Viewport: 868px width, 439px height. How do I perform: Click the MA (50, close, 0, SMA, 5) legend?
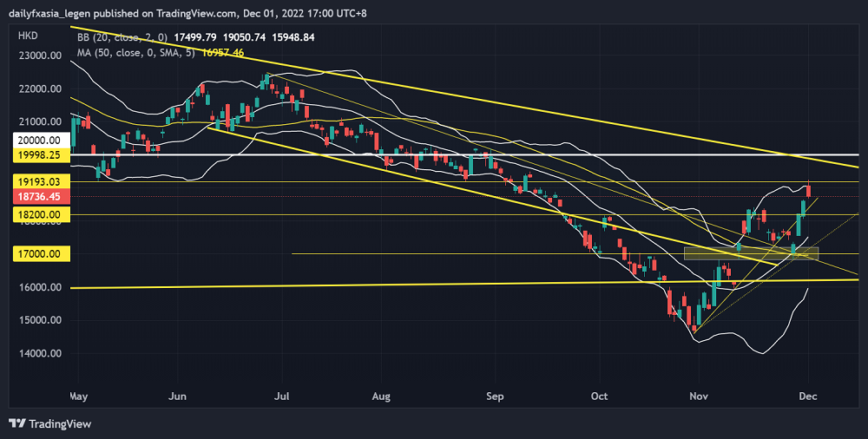tap(137, 53)
